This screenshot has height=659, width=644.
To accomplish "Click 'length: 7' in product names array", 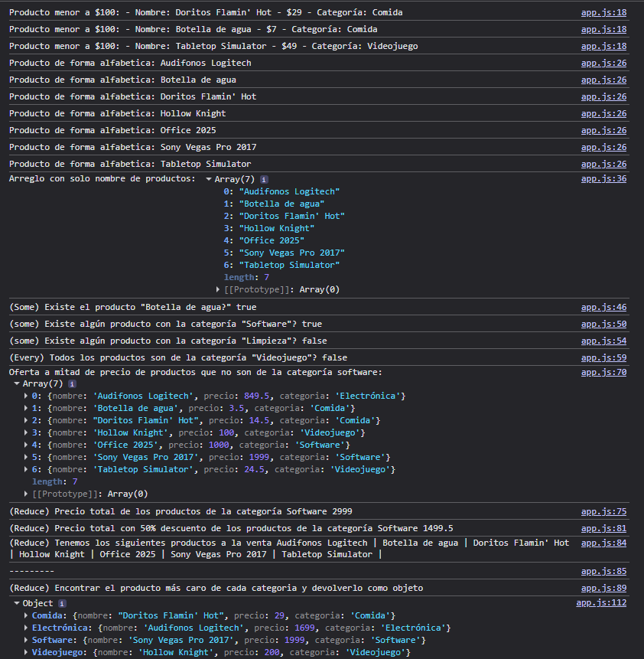I will [x=246, y=277].
